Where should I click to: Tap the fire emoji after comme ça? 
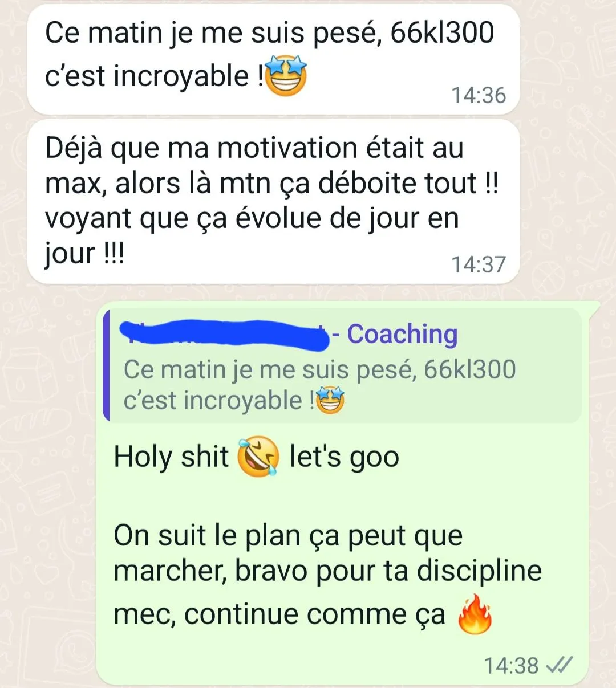475,614
